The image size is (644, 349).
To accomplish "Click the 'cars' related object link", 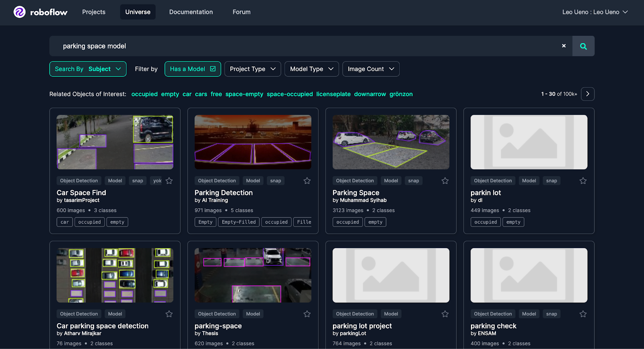I will tap(201, 94).
